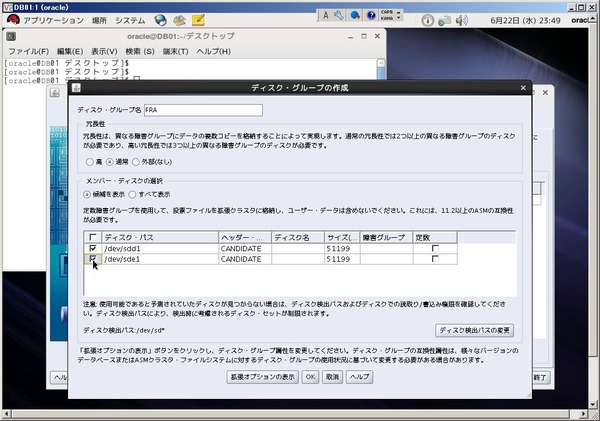
Task: Click the blue circle icon in the input toolbar
Action: tap(355, 15)
